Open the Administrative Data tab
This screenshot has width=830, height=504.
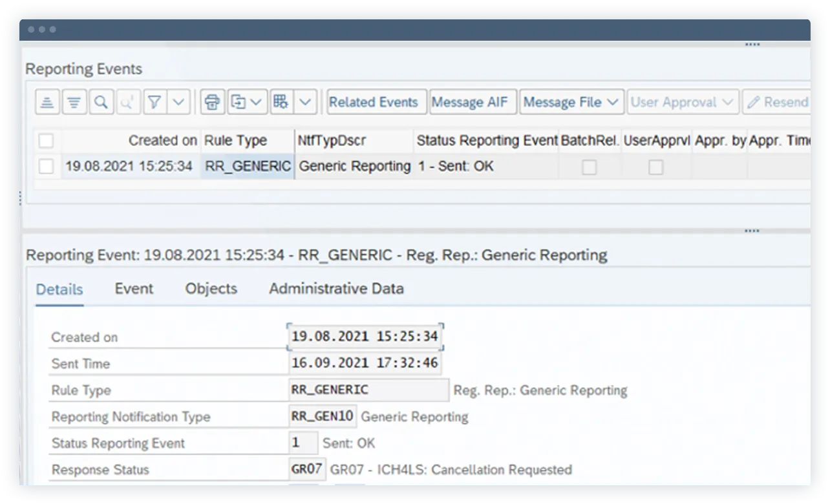[x=335, y=289]
